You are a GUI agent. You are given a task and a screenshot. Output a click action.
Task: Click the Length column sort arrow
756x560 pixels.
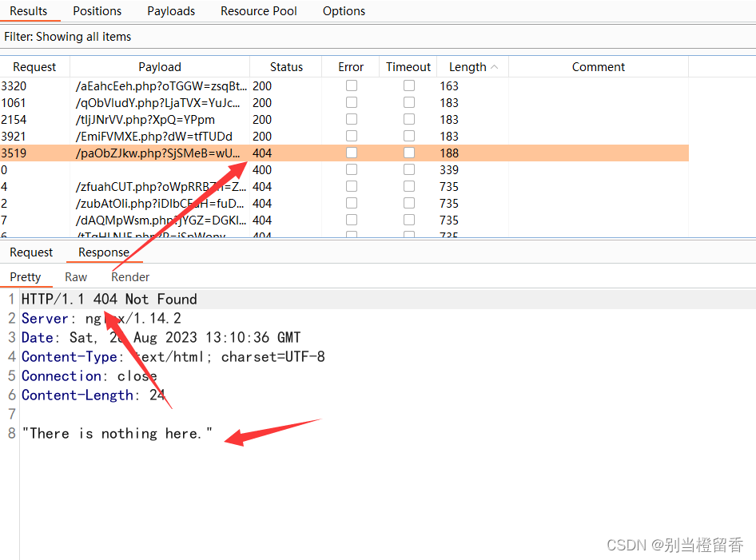tap(494, 67)
